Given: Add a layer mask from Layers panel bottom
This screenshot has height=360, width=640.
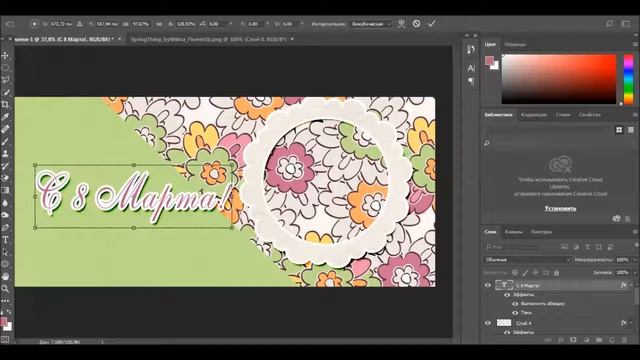Looking at the screenshot, I should (573, 340).
